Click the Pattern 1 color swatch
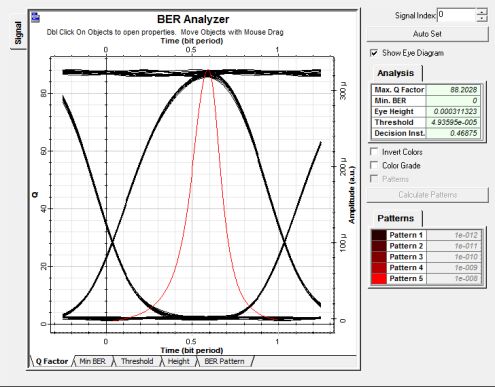This screenshot has height=387, width=495. click(379, 235)
